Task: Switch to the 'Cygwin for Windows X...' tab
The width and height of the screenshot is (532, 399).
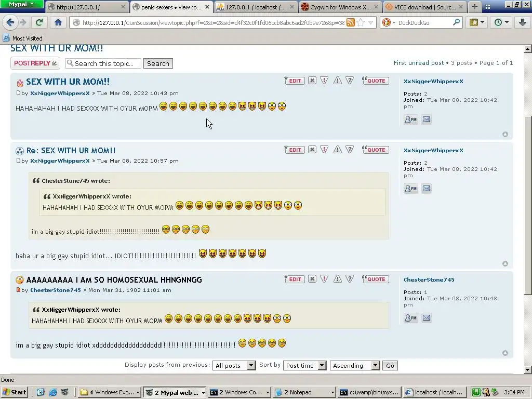Action: [340, 7]
